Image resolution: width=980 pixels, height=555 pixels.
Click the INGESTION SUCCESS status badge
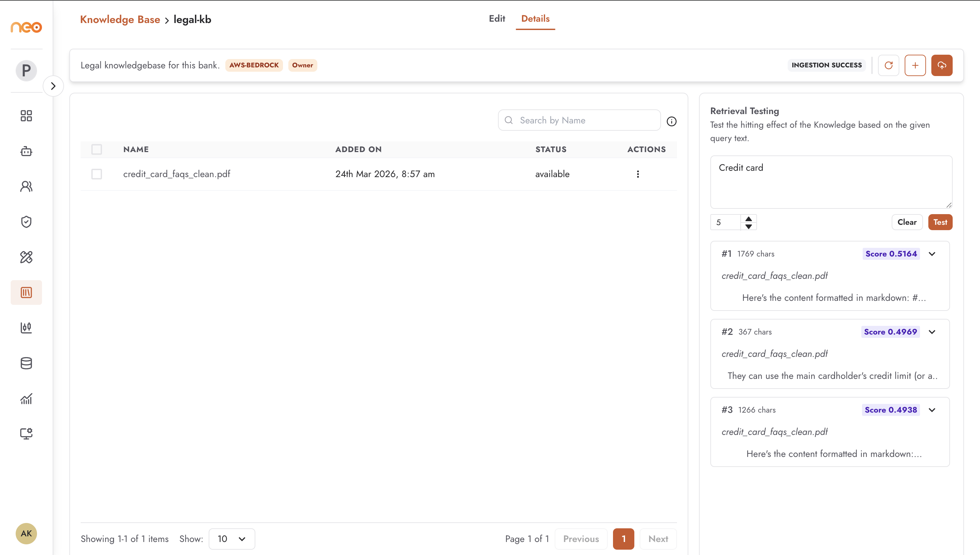827,65
